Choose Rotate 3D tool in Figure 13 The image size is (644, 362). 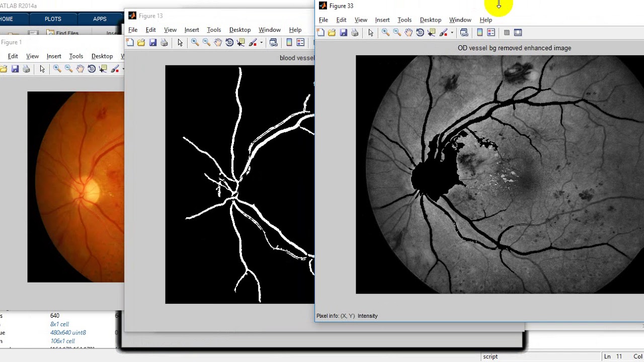pyautogui.click(x=229, y=43)
